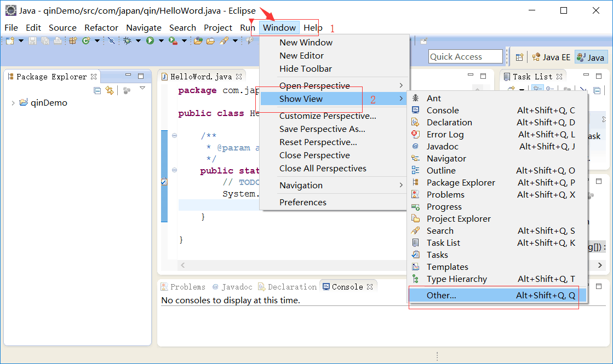Open the Run dropdown arrow
The height and width of the screenshot is (364, 613).
pos(161,41)
